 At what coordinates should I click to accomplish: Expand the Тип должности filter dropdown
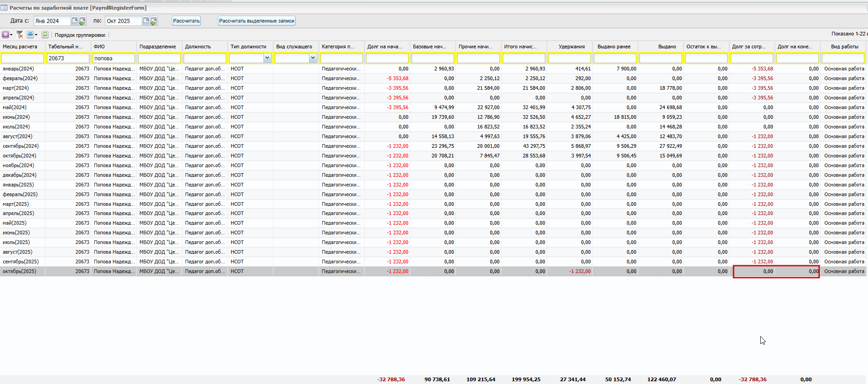pos(267,58)
